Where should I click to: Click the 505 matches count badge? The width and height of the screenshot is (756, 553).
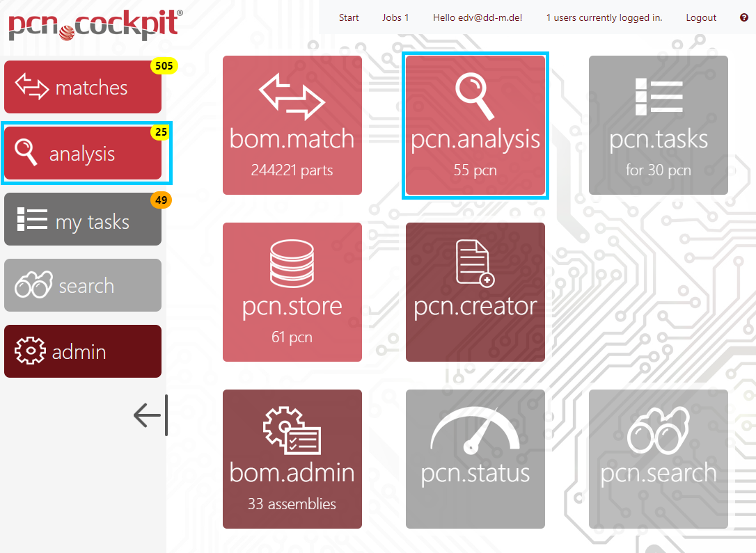click(164, 66)
